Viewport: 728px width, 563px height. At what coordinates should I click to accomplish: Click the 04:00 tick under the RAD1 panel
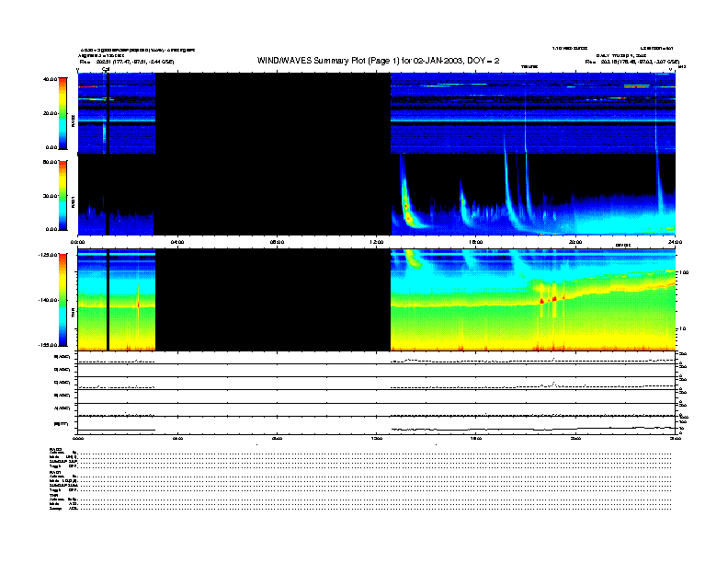(177, 242)
